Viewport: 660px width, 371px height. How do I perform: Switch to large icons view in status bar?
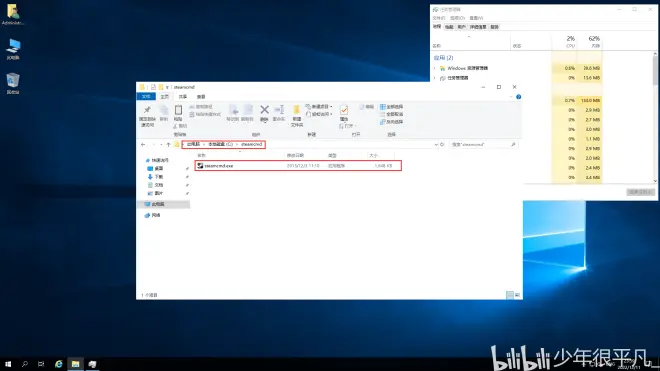point(517,295)
